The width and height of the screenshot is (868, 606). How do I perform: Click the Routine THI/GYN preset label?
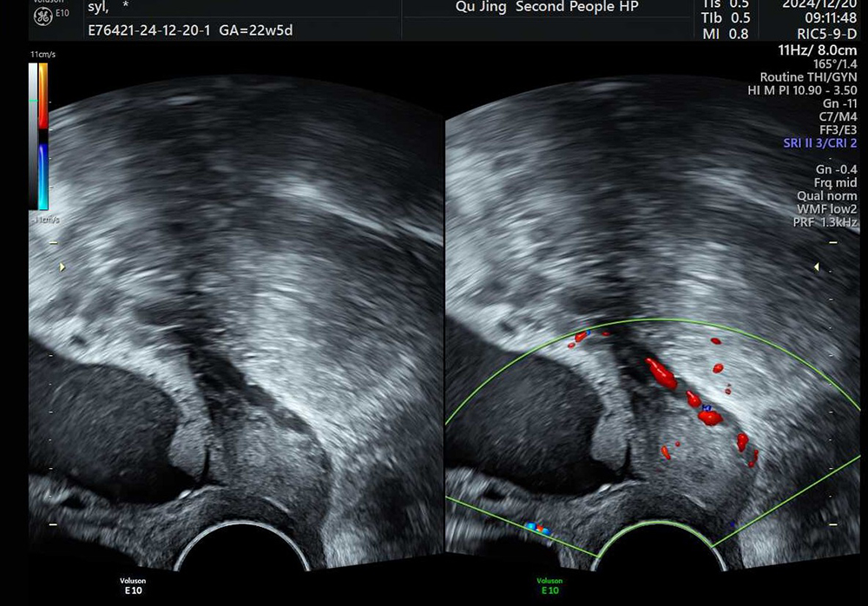(808, 77)
